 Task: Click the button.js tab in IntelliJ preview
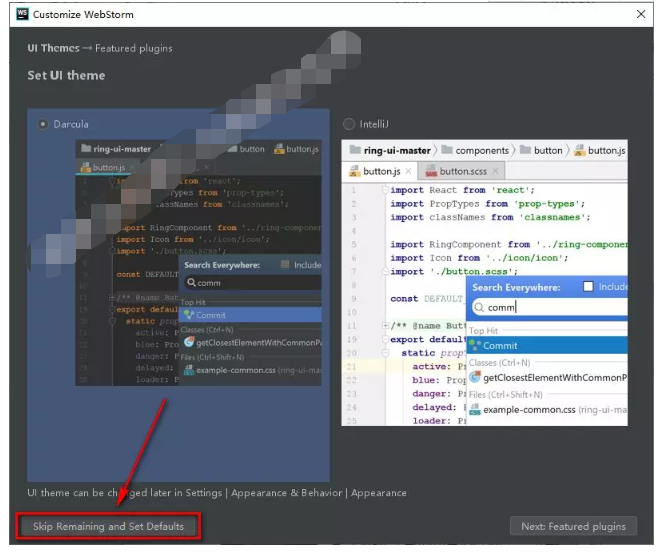[381, 171]
